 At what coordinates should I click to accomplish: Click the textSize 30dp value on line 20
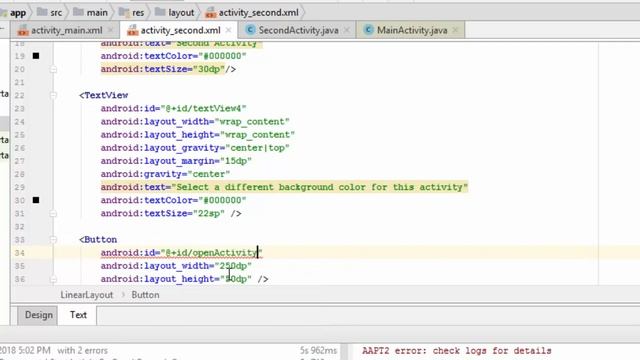click(209, 69)
